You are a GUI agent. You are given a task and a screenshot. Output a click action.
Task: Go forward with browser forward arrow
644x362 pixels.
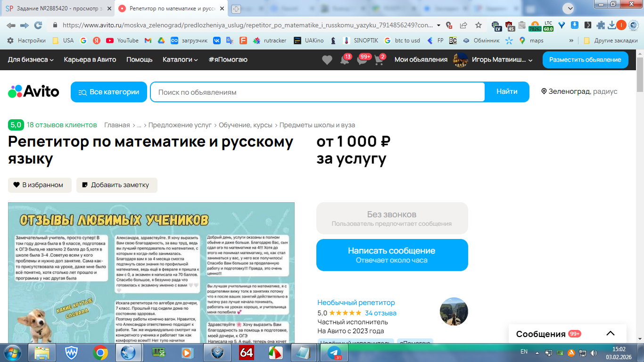click(25, 25)
